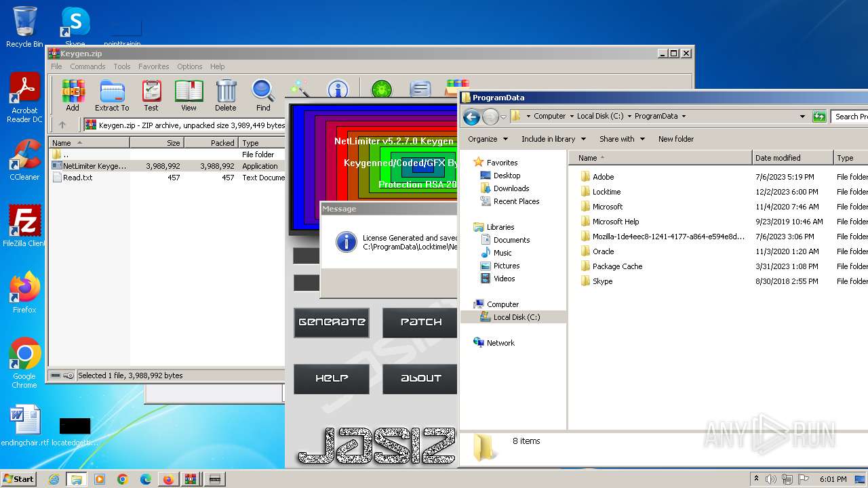
Task: Expand the Explorer recent pages dropdown arrow
Action: click(503, 117)
